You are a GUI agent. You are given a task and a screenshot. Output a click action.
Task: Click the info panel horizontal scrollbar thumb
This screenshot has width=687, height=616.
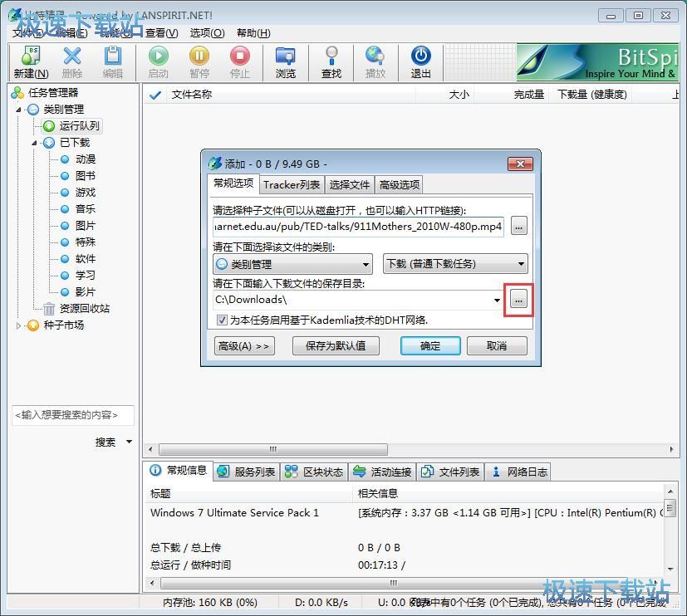pyautogui.click(x=394, y=583)
